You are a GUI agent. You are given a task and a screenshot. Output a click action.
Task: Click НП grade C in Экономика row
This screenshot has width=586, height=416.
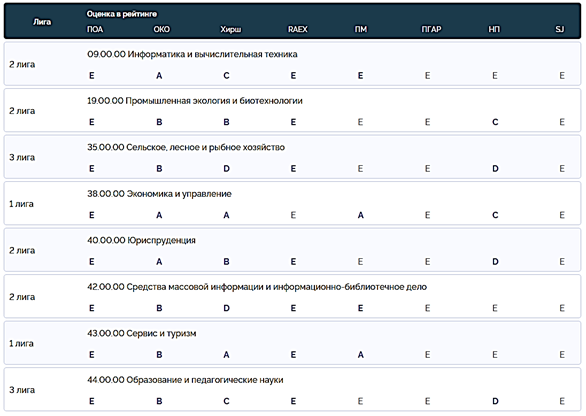point(495,215)
